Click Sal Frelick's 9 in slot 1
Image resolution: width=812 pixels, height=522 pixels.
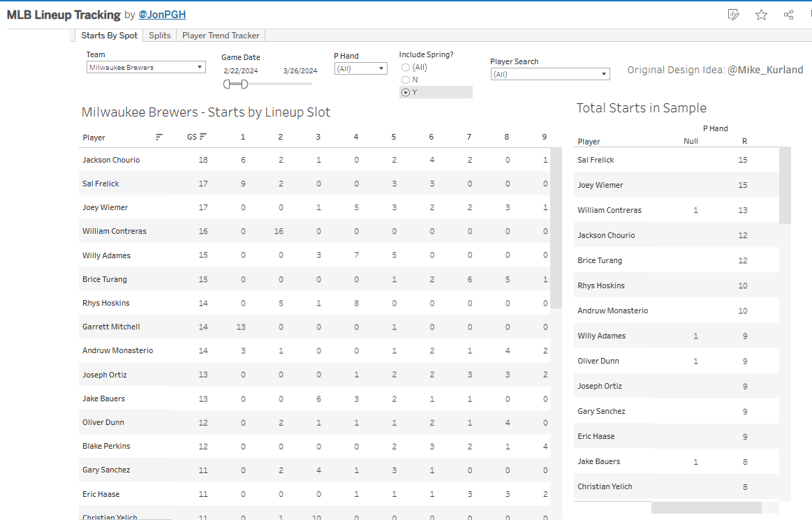coord(243,184)
